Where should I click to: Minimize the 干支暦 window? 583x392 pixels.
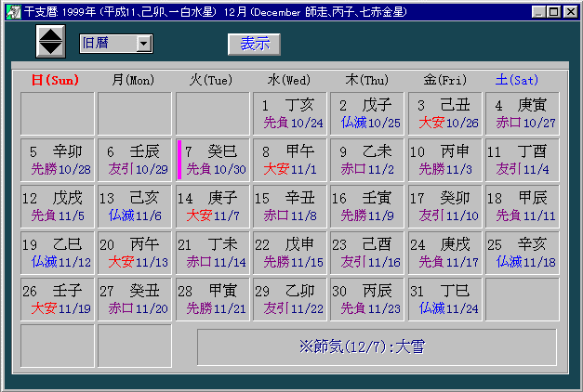click(x=537, y=11)
